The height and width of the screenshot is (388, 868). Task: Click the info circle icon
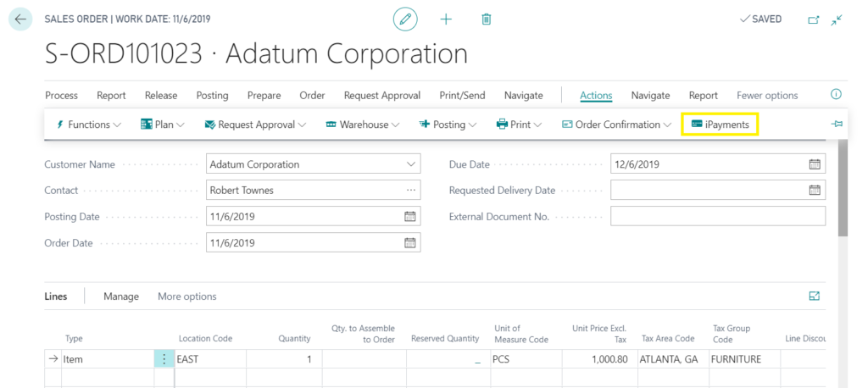(836, 95)
